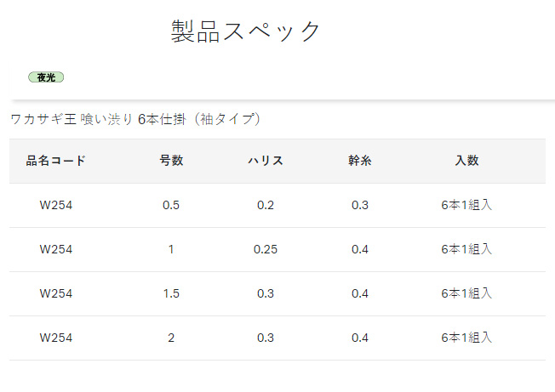Click the 1.5 号数 cell
The image size is (555, 392).
[x=171, y=293]
